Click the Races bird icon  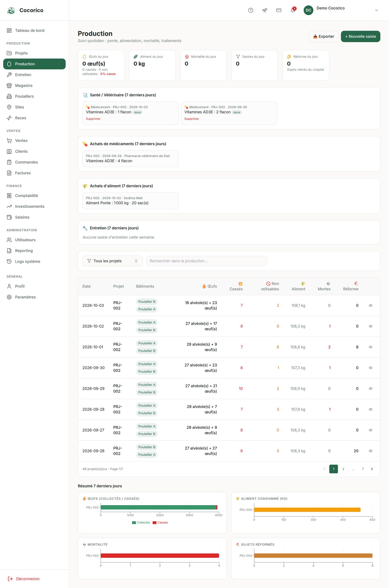[9, 118]
